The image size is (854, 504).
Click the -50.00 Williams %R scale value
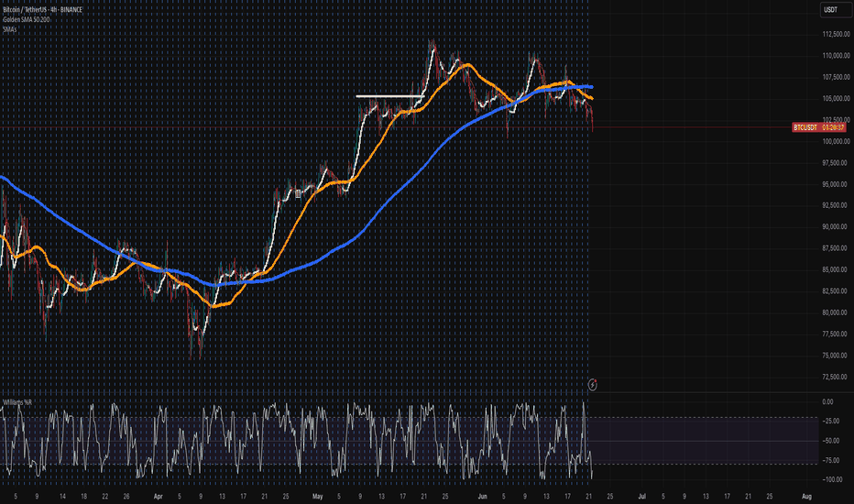click(x=830, y=441)
